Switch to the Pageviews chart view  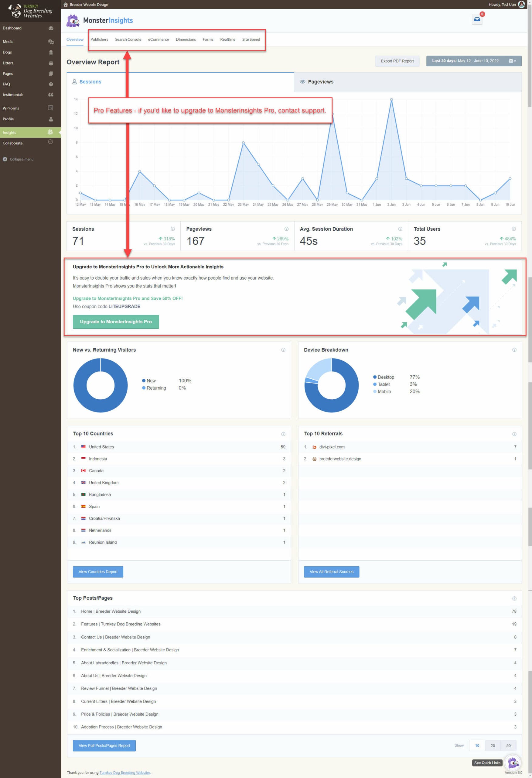320,82
